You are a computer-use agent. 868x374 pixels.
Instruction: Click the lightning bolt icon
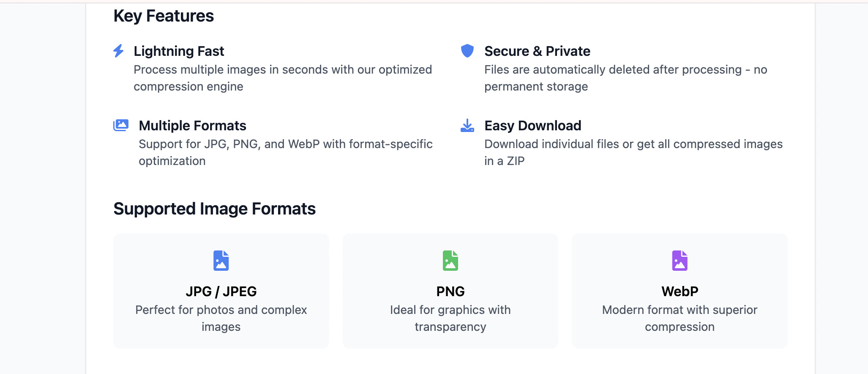coord(118,51)
